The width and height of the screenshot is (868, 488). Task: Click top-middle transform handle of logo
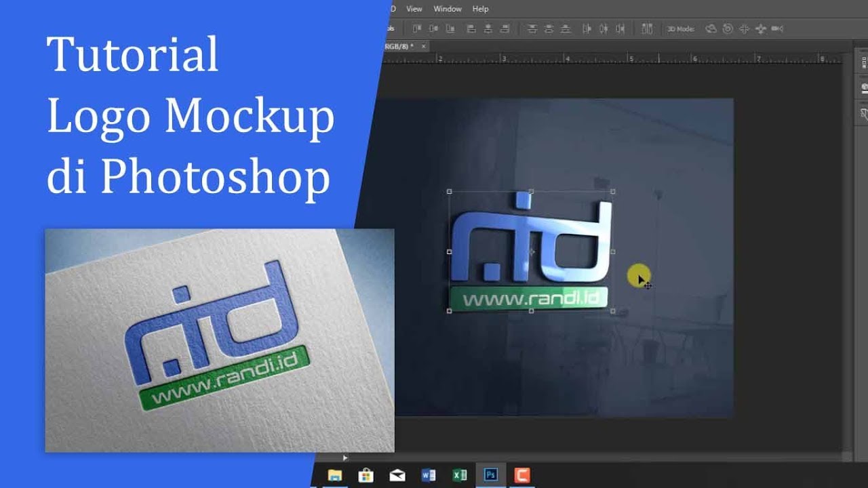(531, 192)
